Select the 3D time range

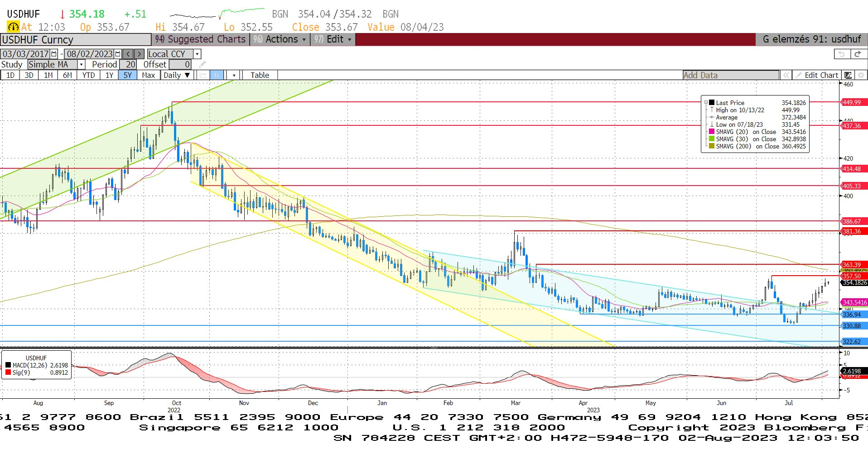[x=29, y=75]
